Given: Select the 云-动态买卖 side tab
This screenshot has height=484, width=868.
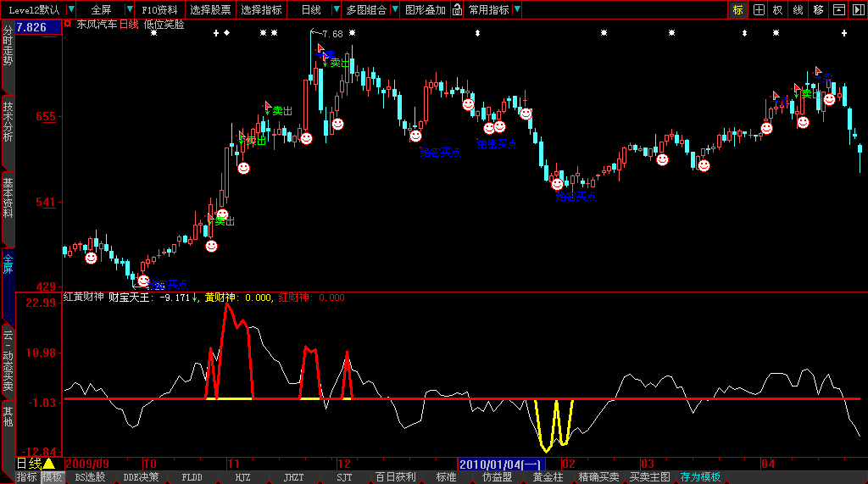Looking at the screenshot, I should (8, 360).
